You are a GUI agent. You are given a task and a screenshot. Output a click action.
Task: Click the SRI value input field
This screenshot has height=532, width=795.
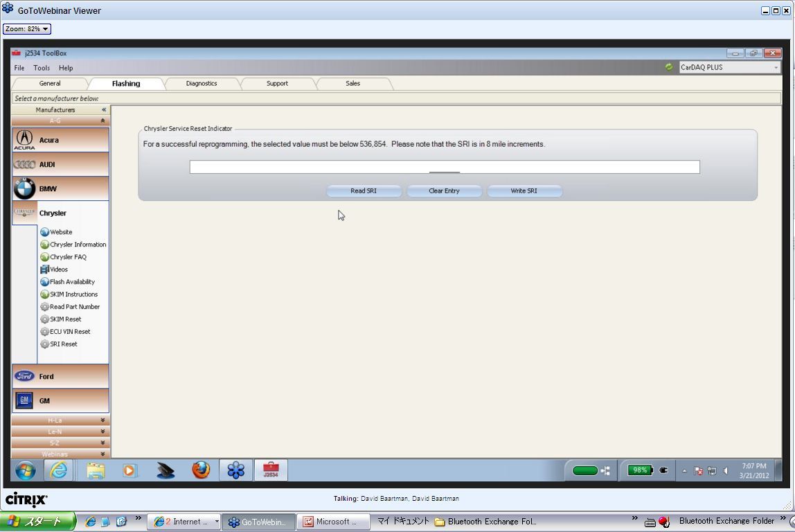[445, 167]
